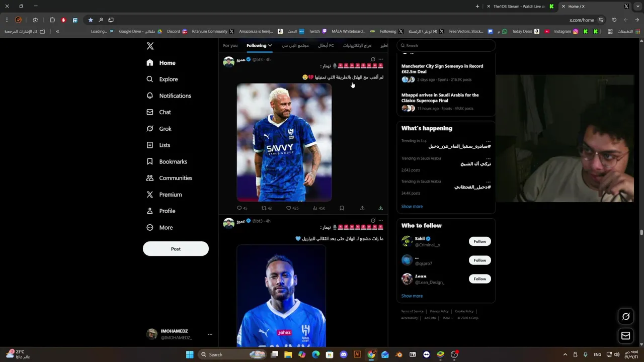Click Grok icon on the second post
The width and height of the screenshot is (644, 362).
pos(373,221)
